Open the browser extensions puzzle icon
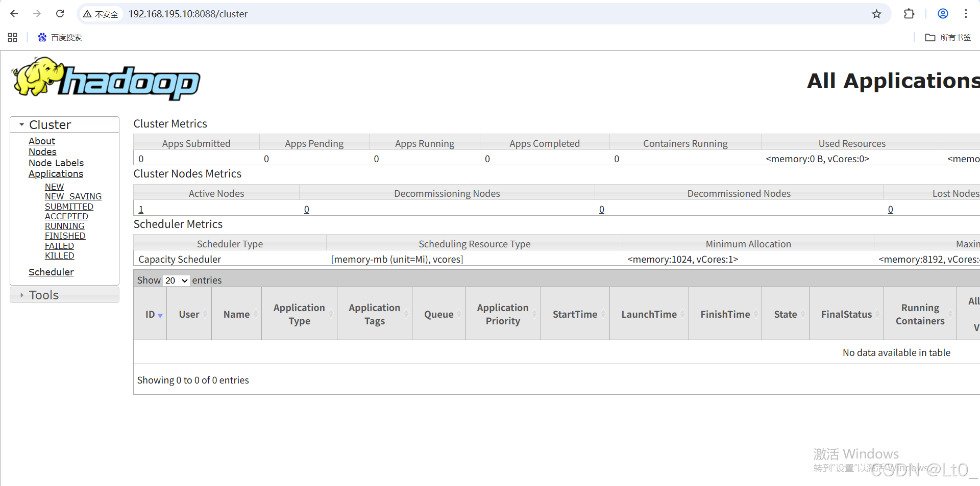This screenshot has height=486, width=980. point(909,14)
